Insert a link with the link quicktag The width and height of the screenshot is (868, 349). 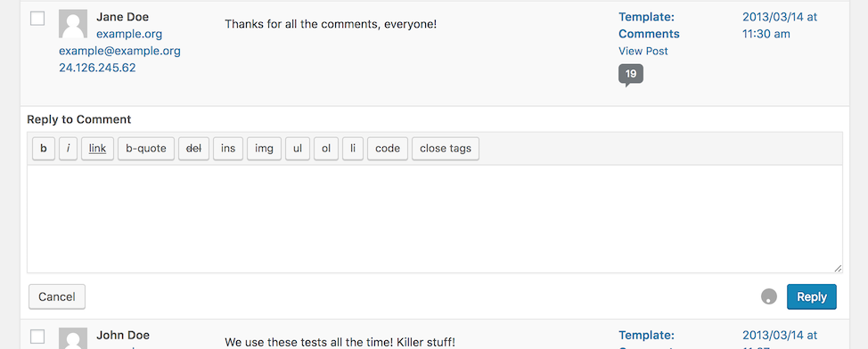(x=97, y=149)
